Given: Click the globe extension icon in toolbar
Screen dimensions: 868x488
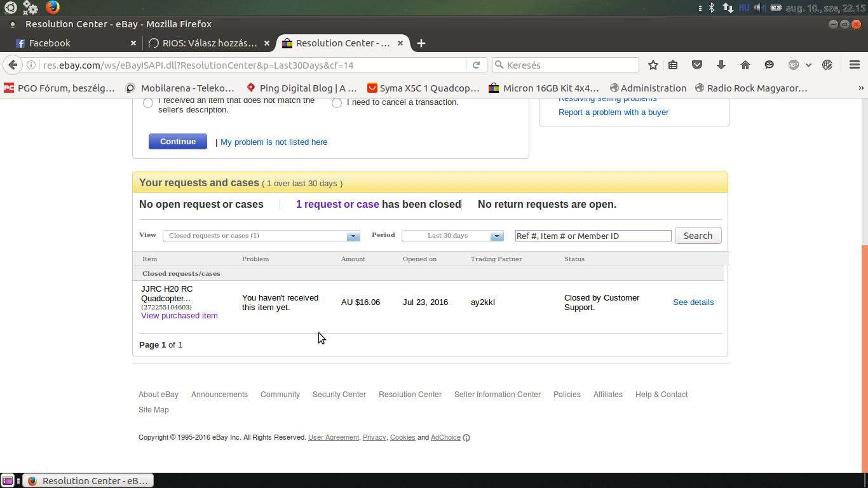Looking at the screenshot, I should 827,65.
